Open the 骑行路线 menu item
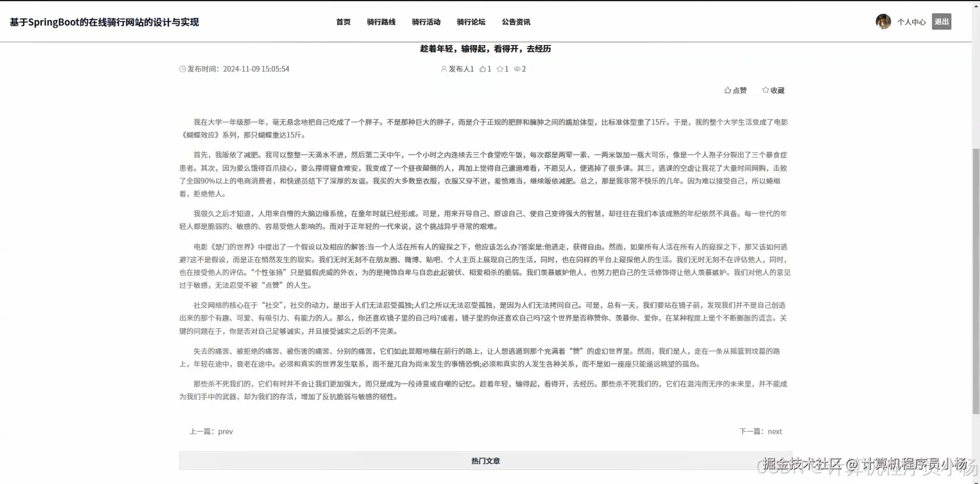Image resolution: width=980 pixels, height=484 pixels. point(381,22)
